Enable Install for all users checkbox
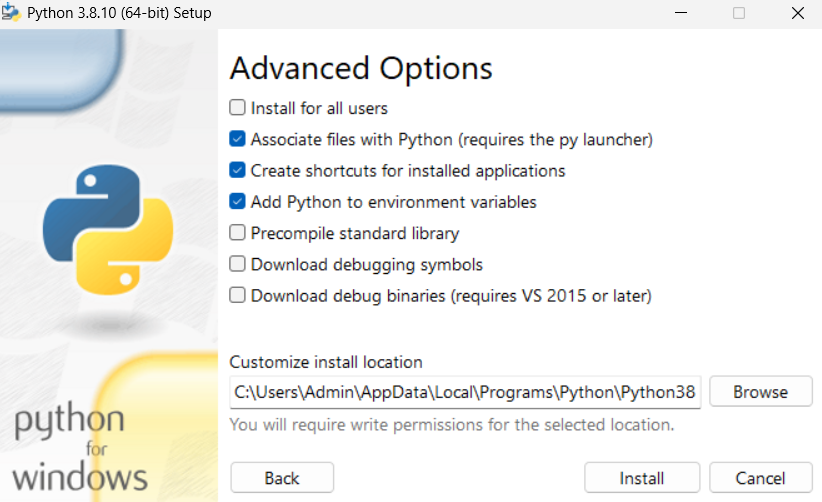 pos(237,107)
